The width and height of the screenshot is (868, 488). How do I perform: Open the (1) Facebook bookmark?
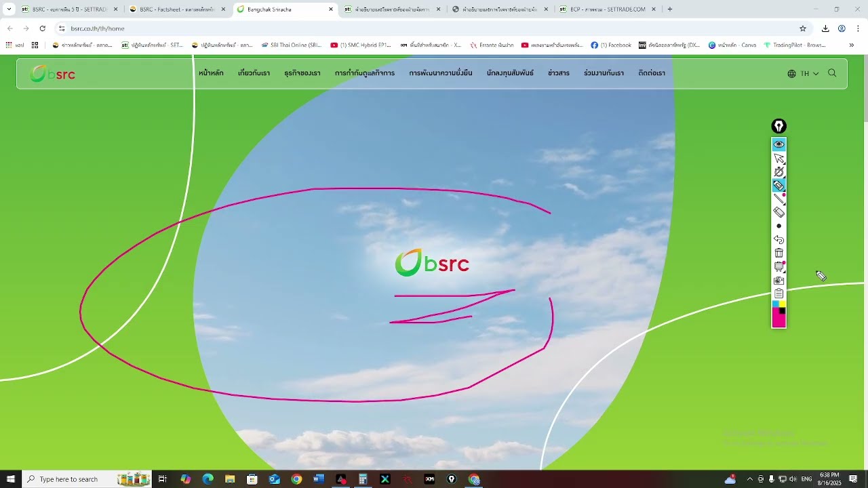pyautogui.click(x=611, y=45)
